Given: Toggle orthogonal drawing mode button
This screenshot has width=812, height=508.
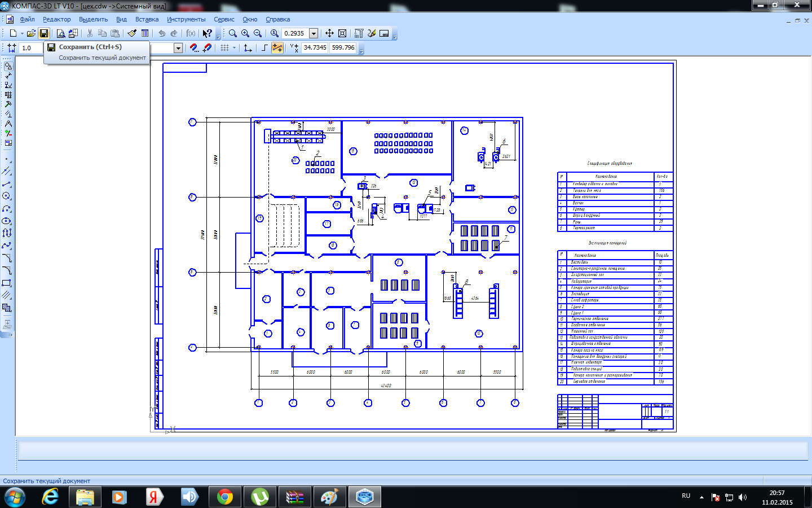Looking at the screenshot, I should [264, 48].
